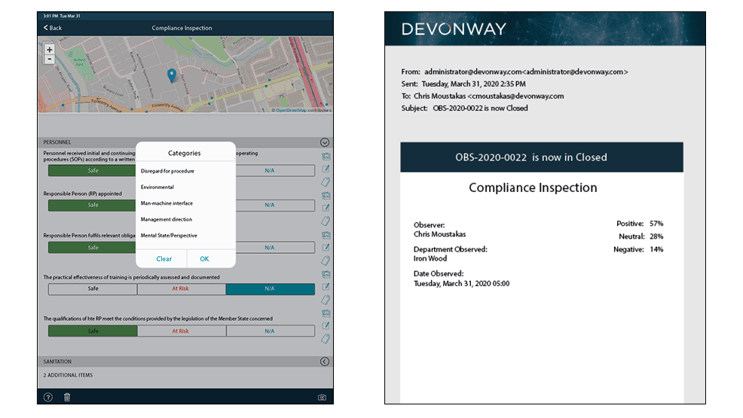This screenshot has height=418, width=743.
Task: Open comments icon for RP appointed item
Action: [x=326, y=195]
